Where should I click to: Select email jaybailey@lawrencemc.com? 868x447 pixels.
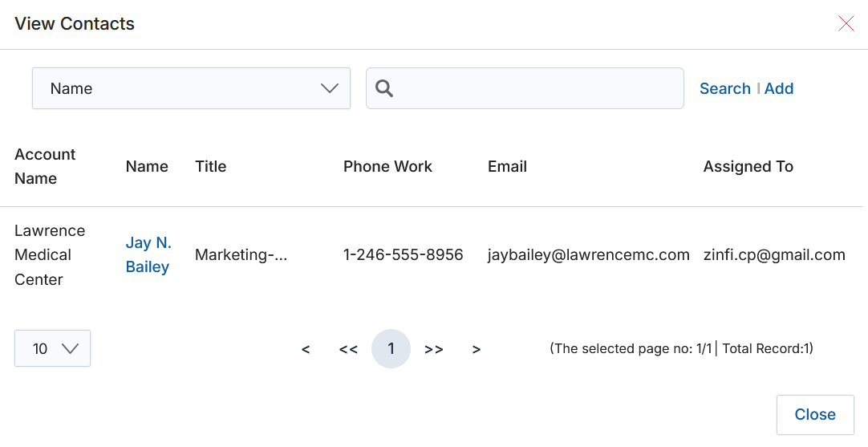pyautogui.click(x=589, y=254)
